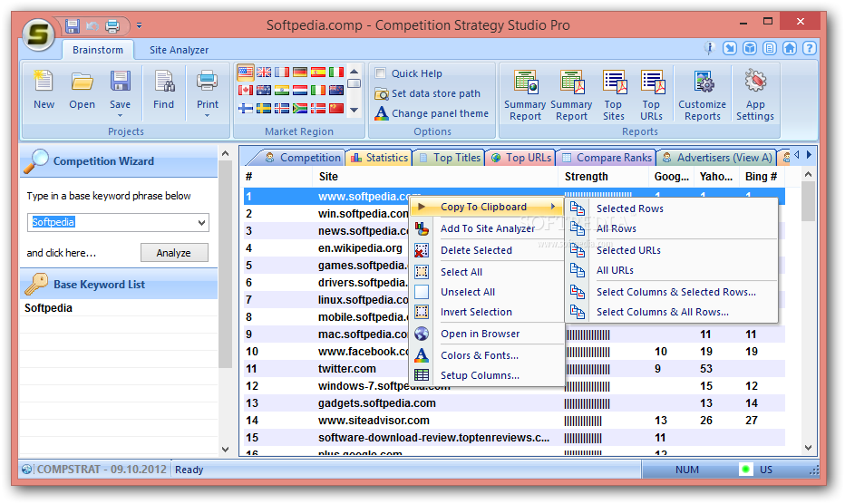Select the United Kingdom flag market region
The image size is (845, 504).
[x=264, y=72]
